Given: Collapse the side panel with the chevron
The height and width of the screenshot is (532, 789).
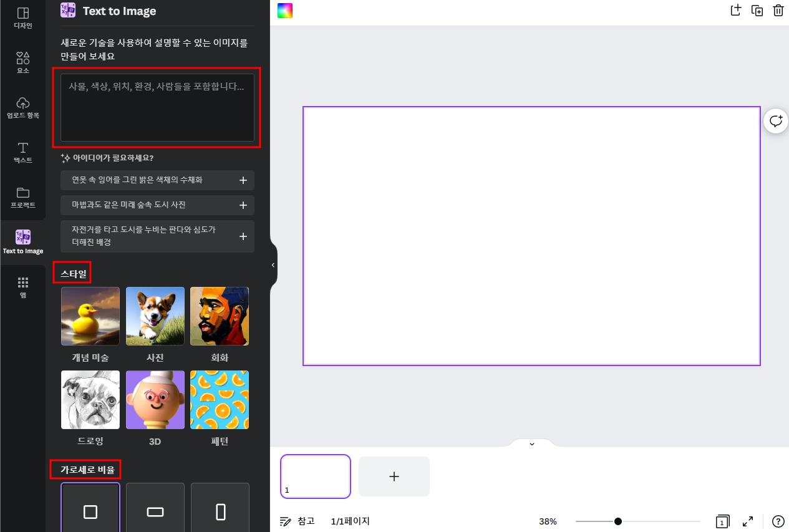Looking at the screenshot, I should [273, 264].
